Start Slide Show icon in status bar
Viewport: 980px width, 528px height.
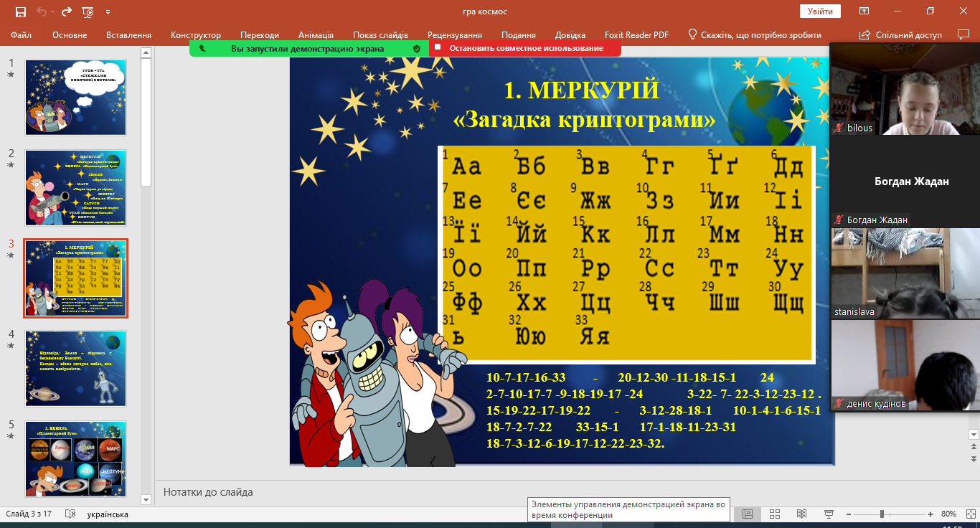click(x=829, y=514)
